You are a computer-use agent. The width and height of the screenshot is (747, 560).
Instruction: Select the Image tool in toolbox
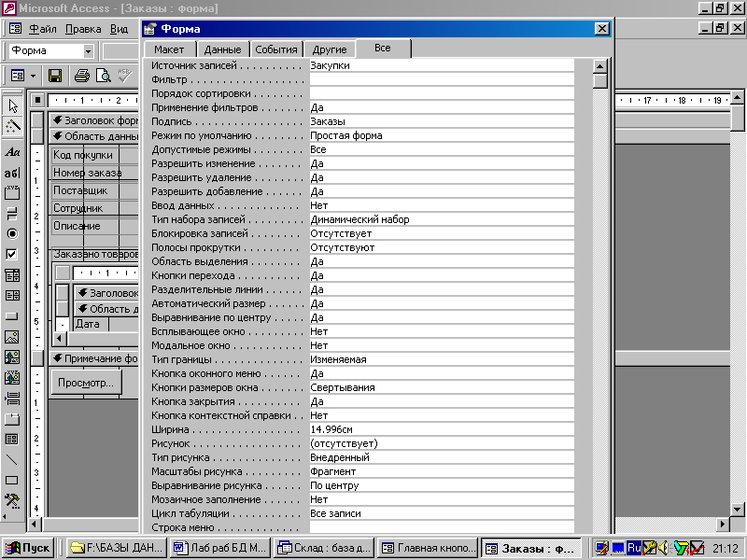tap(12, 337)
